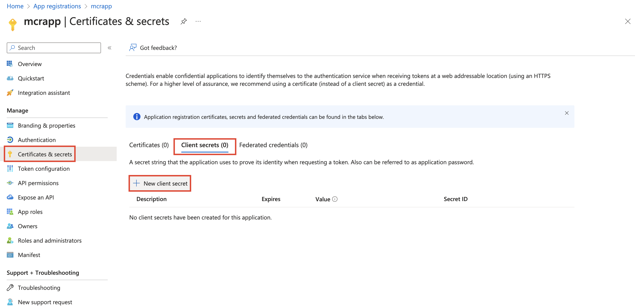Click the Troubleshooting wrench icon
The image size is (644, 308).
coord(10,288)
